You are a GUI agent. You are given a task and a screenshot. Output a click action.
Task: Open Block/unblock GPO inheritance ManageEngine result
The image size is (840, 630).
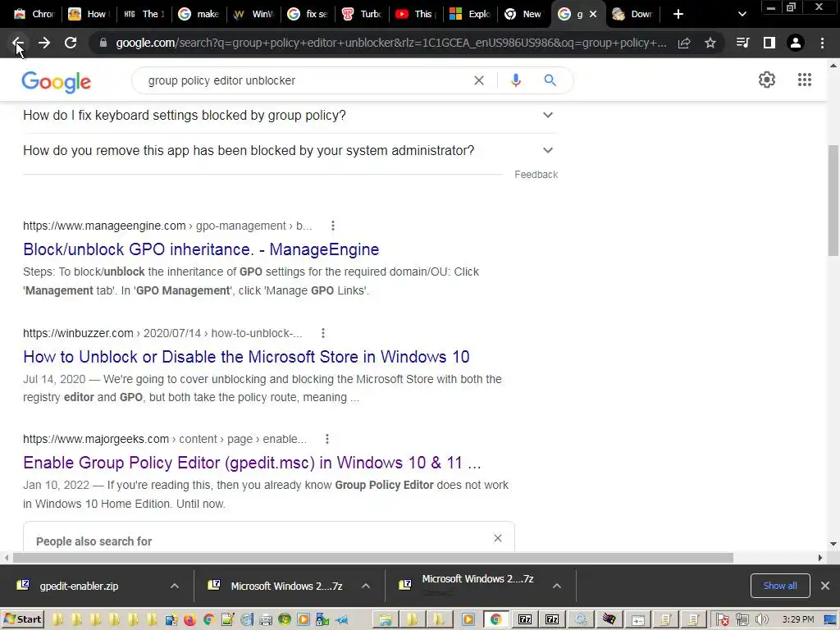pos(201,249)
